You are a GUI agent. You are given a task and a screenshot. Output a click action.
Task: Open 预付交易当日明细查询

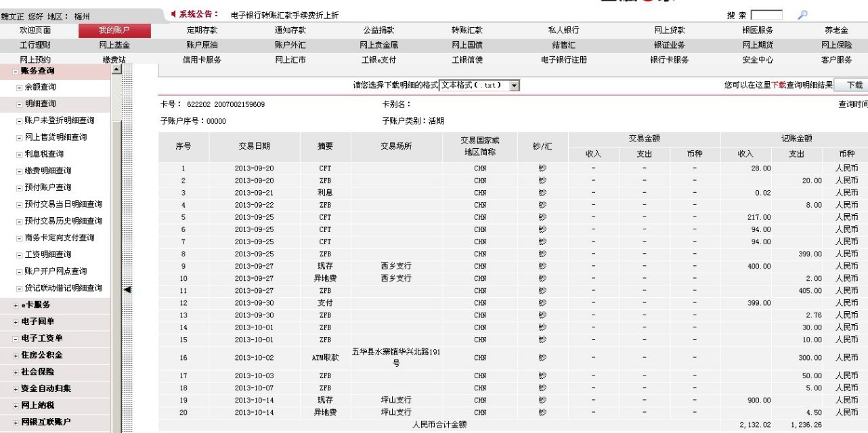point(64,204)
